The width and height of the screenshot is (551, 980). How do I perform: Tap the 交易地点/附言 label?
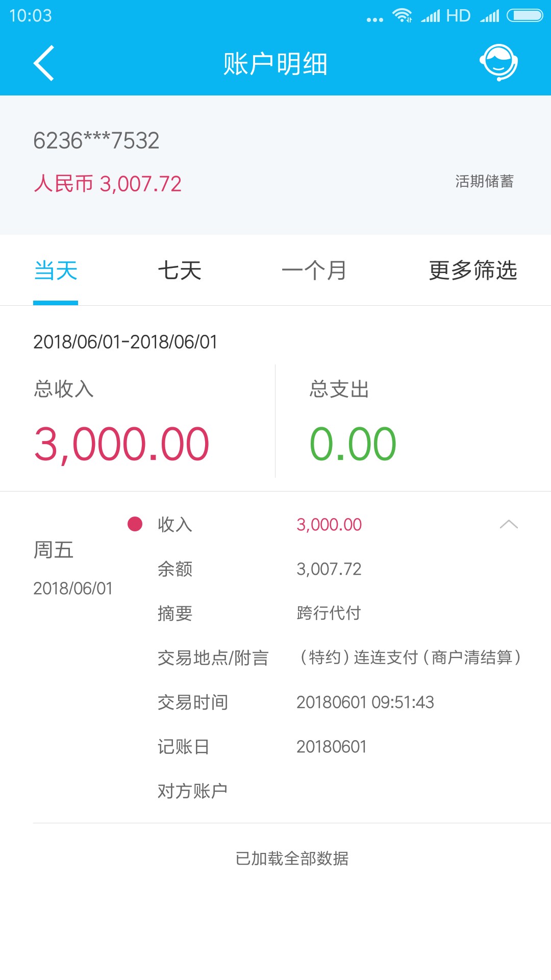213,658
